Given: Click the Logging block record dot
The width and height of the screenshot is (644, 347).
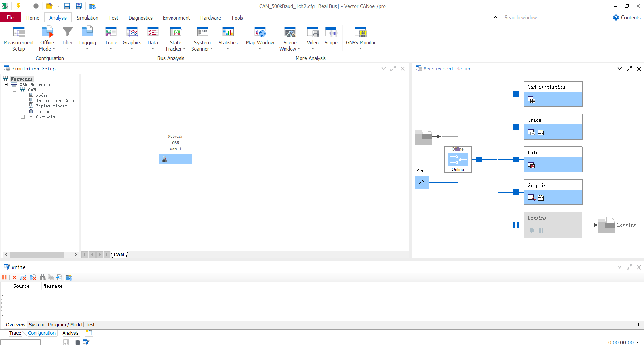Looking at the screenshot, I should tap(532, 230).
